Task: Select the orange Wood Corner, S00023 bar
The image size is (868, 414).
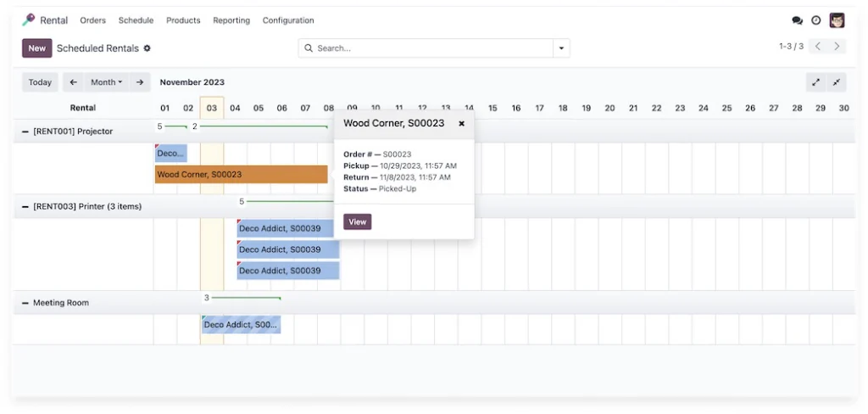Action: [x=242, y=174]
